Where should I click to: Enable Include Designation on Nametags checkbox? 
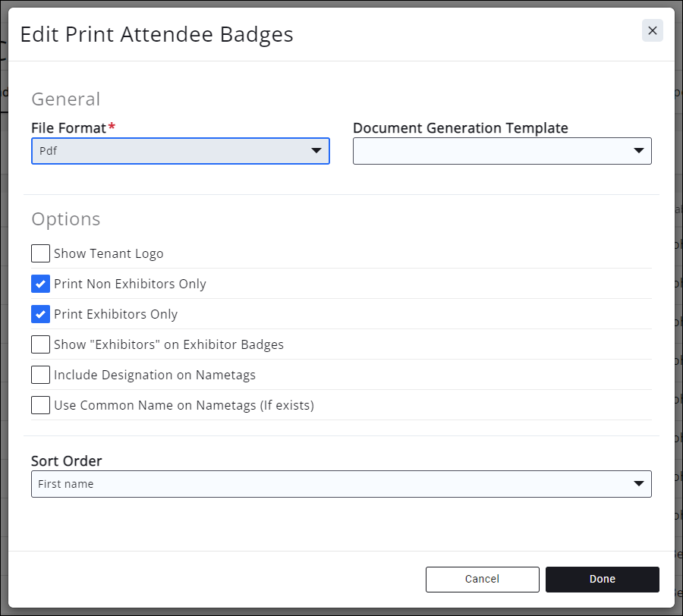[41, 375]
